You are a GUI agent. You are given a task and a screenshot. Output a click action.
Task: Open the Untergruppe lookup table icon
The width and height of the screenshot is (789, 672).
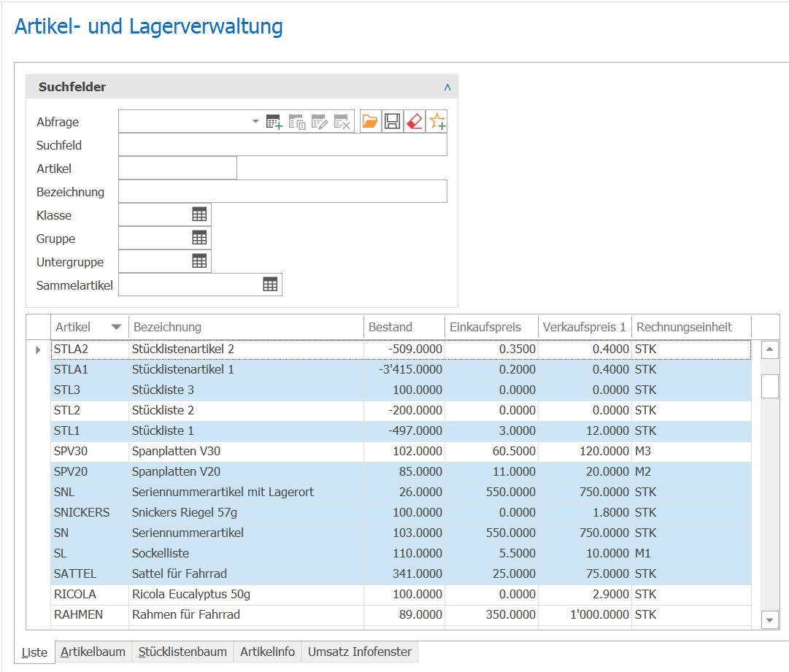coord(199,261)
